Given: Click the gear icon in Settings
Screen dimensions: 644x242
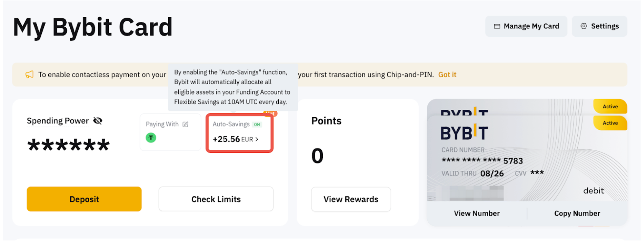Looking at the screenshot, I should pyautogui.click(x=584, y=26).
